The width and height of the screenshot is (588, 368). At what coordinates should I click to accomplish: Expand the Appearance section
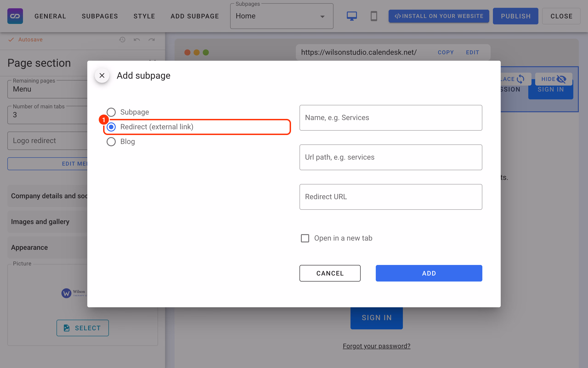pos(47,247)
